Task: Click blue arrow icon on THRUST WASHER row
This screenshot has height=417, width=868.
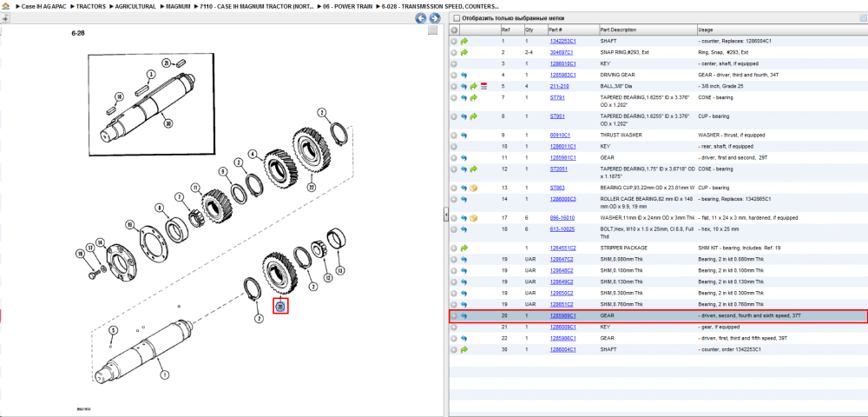Action: [464, 136]
